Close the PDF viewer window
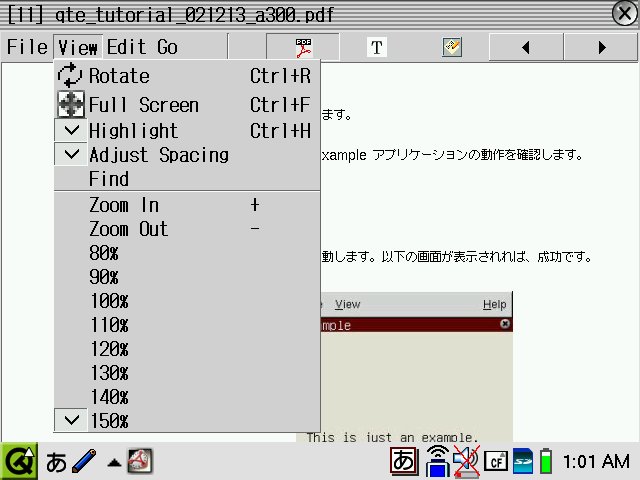Viewport: 640px width, 480px height. point(624,13)
